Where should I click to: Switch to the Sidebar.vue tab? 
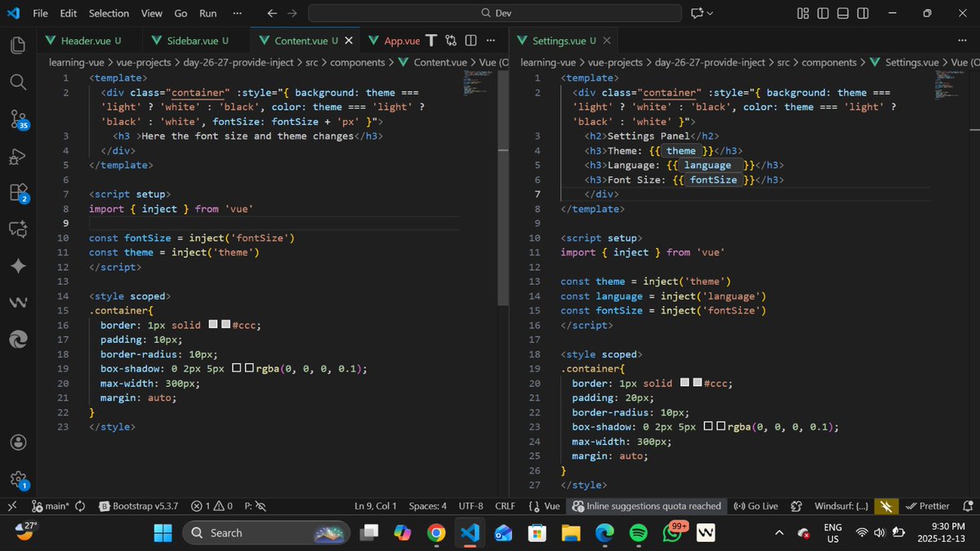pos(197,40)
